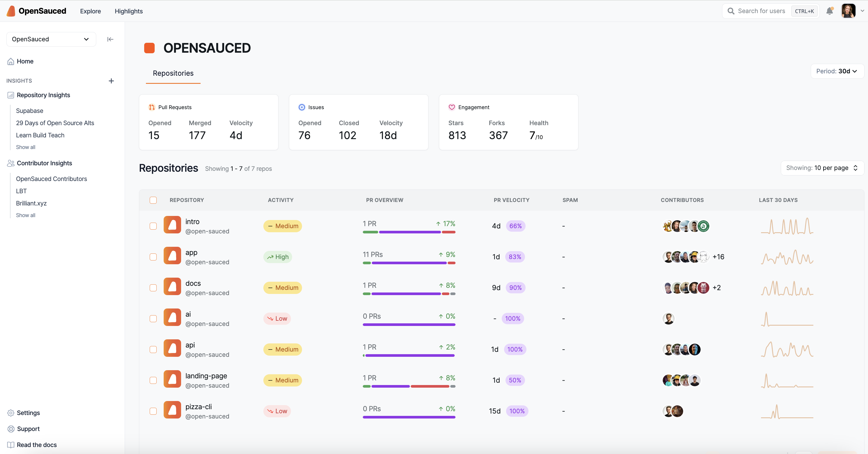Tick the pizza-cli repository checkbox

click(153, 411)
